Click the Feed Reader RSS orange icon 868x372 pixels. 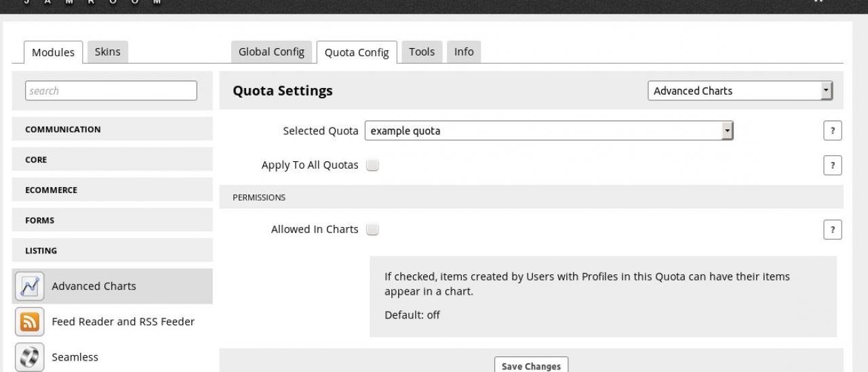point(29,322)
